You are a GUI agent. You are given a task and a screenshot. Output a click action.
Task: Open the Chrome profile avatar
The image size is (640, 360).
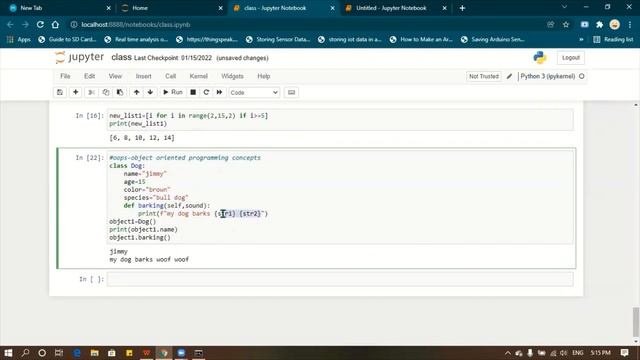coord(614,24)
